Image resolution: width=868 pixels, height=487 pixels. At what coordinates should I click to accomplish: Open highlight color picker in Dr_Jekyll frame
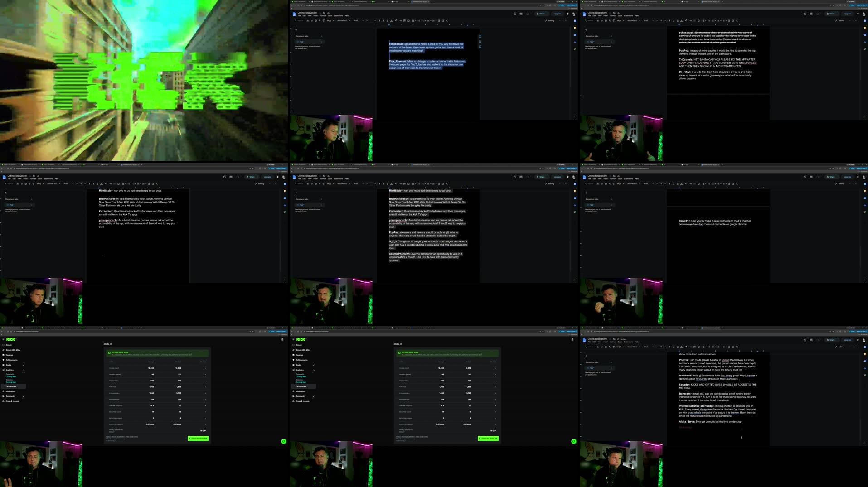[x=686, y=21]
